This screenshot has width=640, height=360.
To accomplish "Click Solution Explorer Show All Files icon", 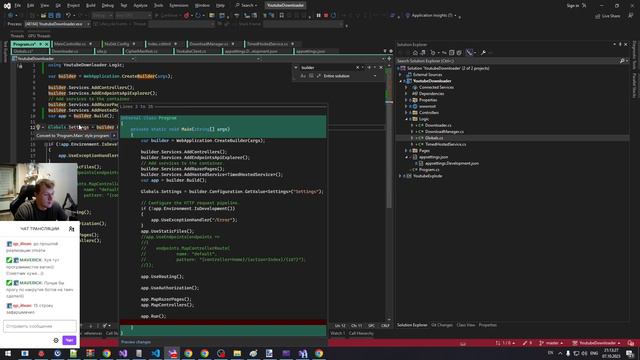I will 459,53.
